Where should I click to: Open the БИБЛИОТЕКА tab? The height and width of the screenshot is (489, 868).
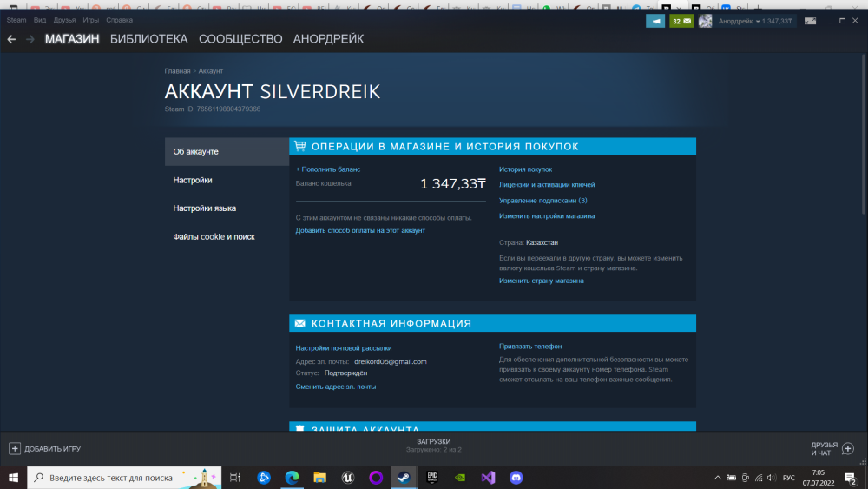[148, 39]
